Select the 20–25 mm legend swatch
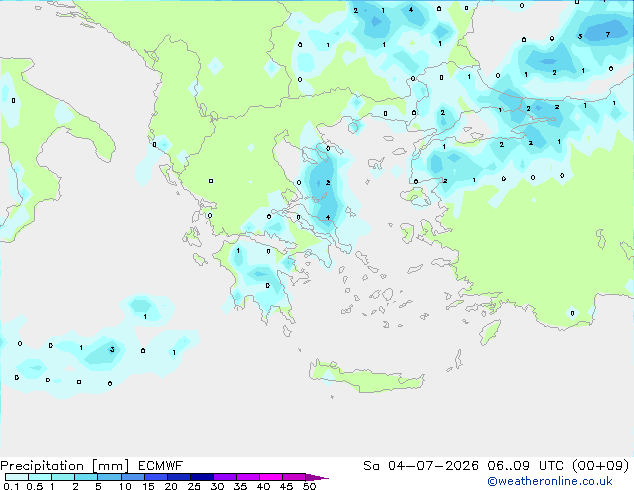This screenshot has height=490, width=634. pyautogui.click(x=178, y=477)
